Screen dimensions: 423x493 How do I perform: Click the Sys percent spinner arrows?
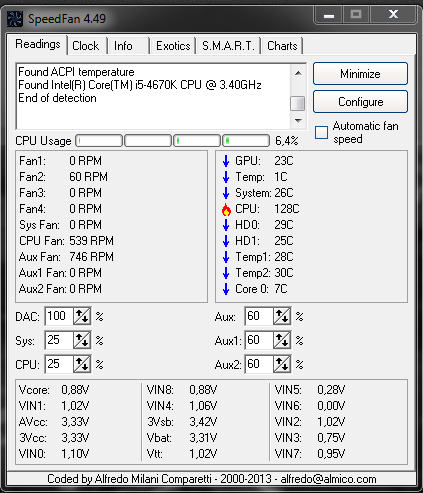[82, 340]
